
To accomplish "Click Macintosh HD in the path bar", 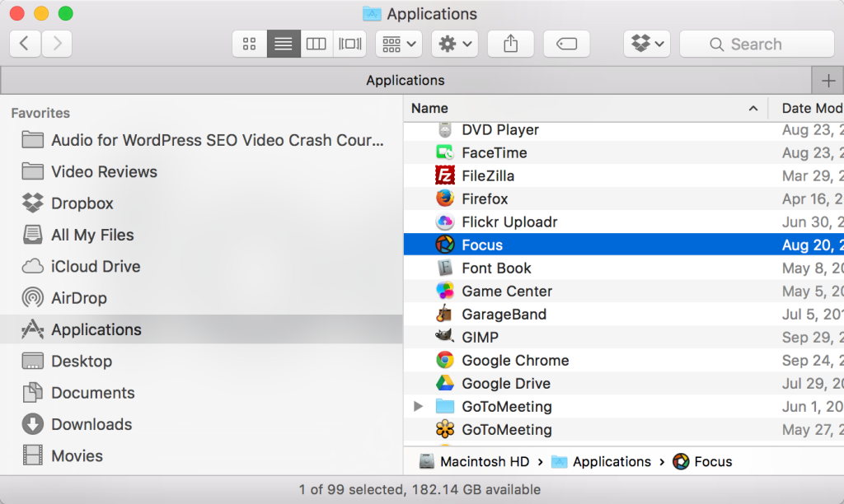I will [474, 461].
